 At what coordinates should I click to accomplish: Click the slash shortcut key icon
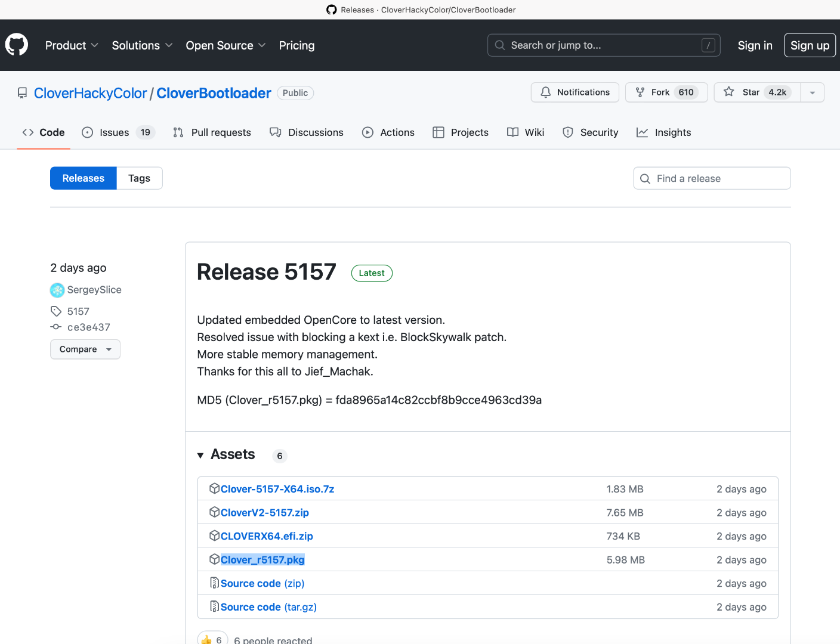point(708,45)
